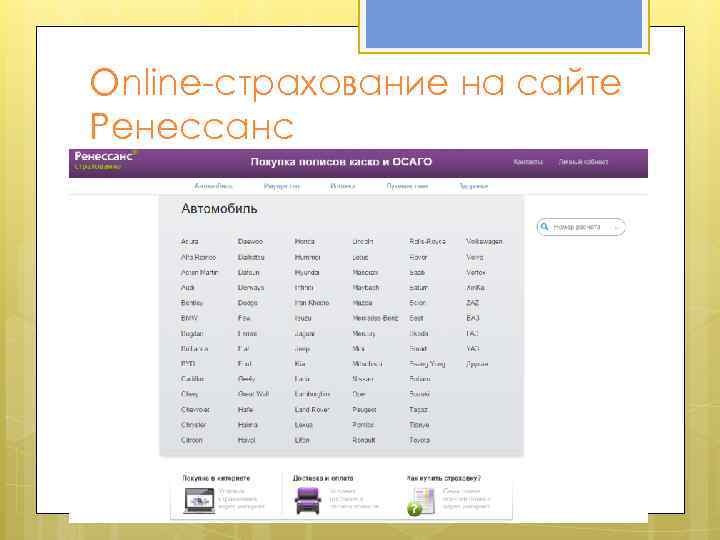Choose Aston Martin from the list
Image resolution: width=720 pixels, height=540 pixels.
(x=199, y=272)
